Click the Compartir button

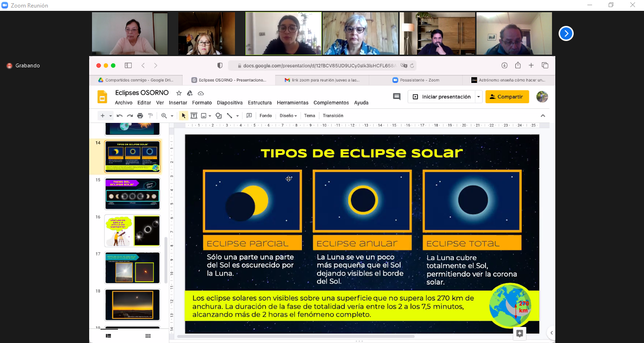tap(507, 97)
